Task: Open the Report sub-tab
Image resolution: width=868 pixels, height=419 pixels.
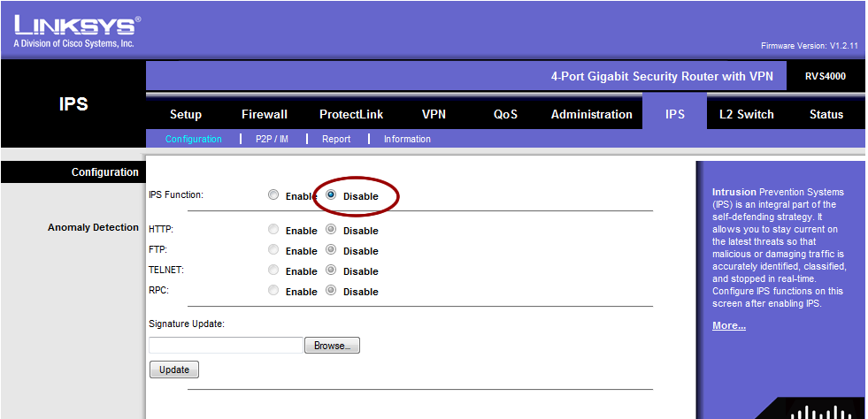Action: coord(336,140)
